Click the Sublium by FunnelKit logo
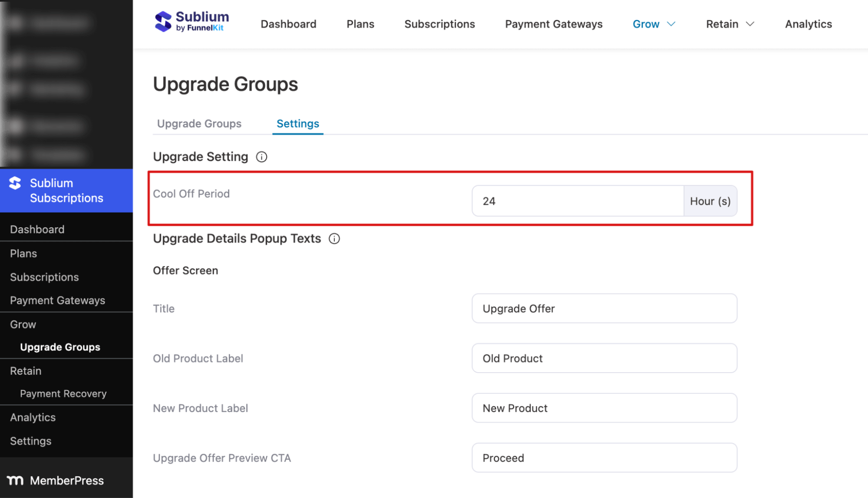The height and width of the screenshot is (498, 868). 191,22
